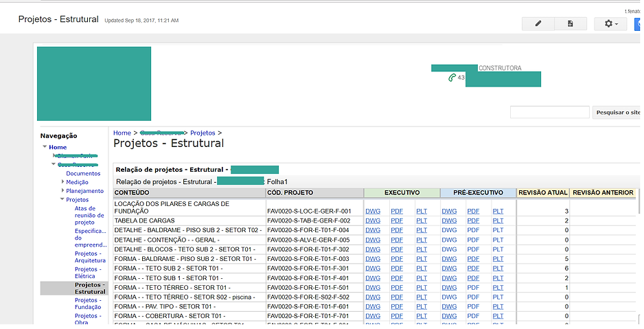Viewport: 644px width, 329px height.
Task: Click Executivo DWG link for F-004
Action: [x=373, y=230]
